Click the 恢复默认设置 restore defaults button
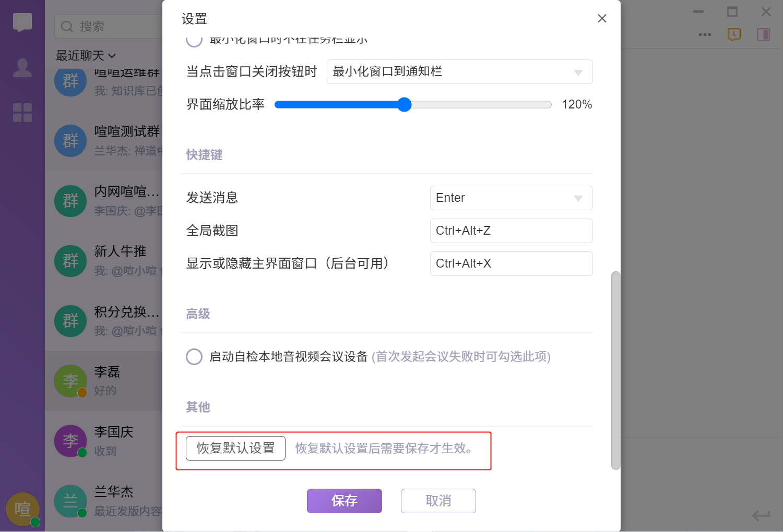 235,449
